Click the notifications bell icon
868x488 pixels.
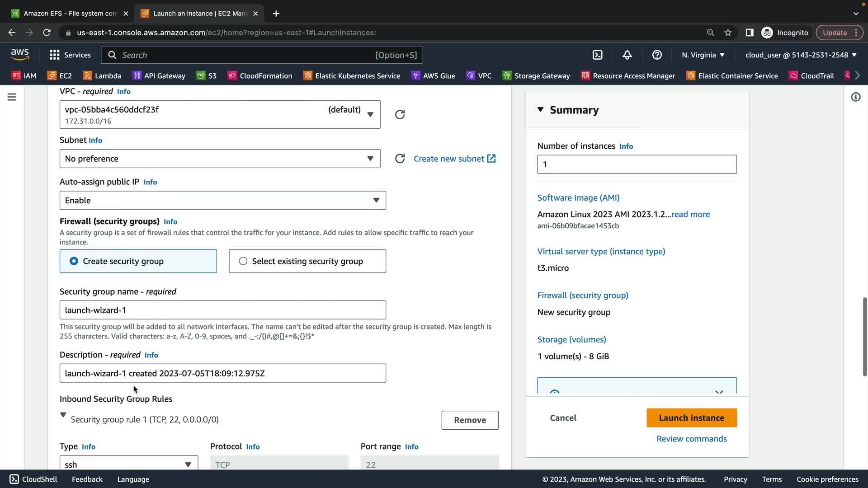pyautogui.click(x=627, y=55)
